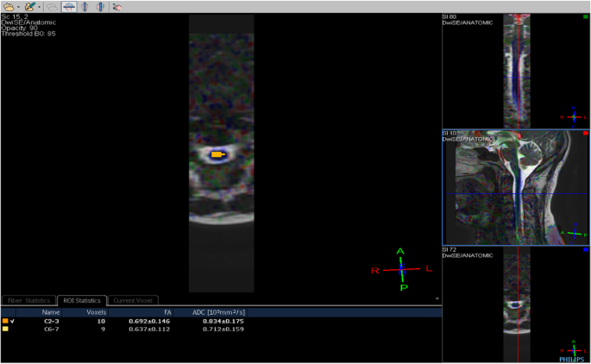Click the first vertical slice orientation icon

pos(85,6)
